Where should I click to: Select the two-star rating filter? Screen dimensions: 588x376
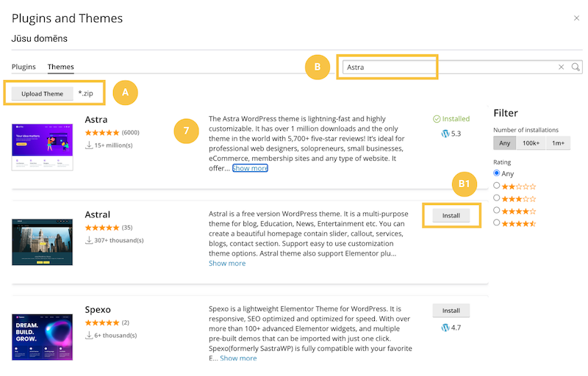[x=498, y=186]
